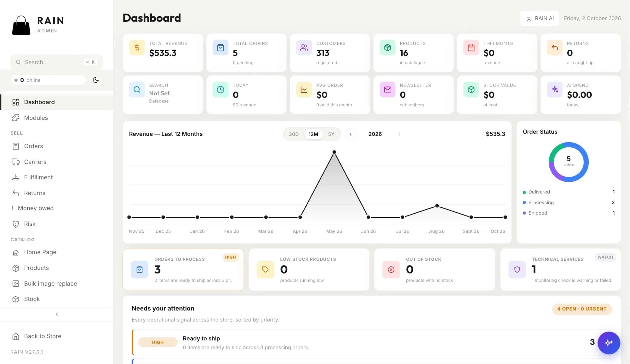Open Carriers in the sidebar
The width and height of the screenshot is (630, 364).
[x=57, y=162]
